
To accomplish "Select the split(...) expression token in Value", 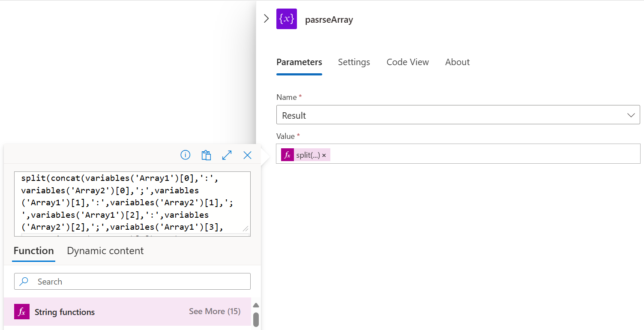I will pyautogui.click(x=307, y=155).
